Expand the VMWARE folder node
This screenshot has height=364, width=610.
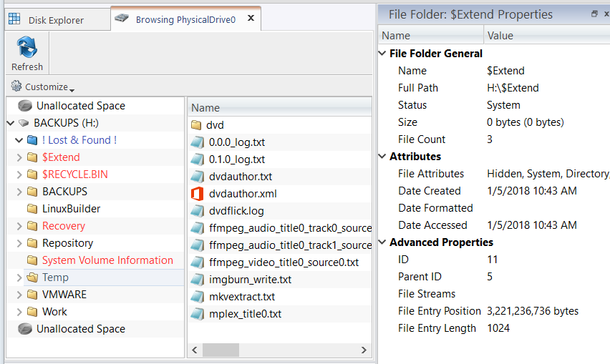[19, 295]
